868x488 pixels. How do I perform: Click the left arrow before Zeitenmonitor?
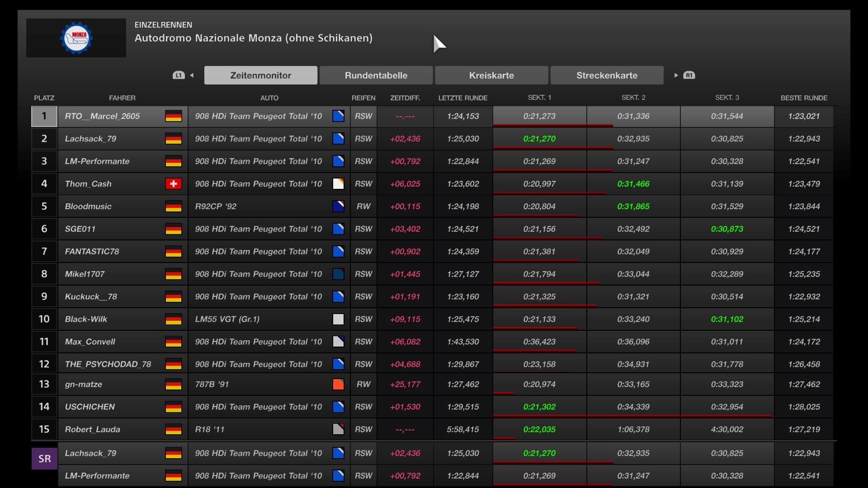tap(192, 75)
